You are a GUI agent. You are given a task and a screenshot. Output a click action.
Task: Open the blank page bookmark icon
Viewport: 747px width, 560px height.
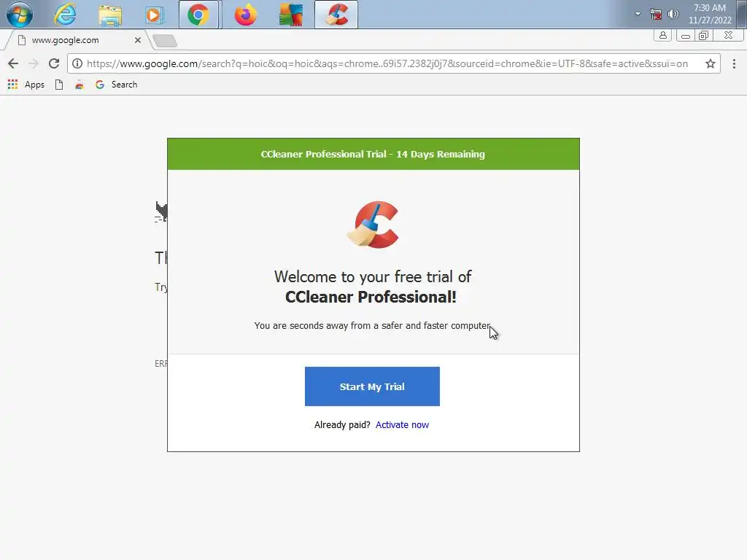(x=59, y=85)
